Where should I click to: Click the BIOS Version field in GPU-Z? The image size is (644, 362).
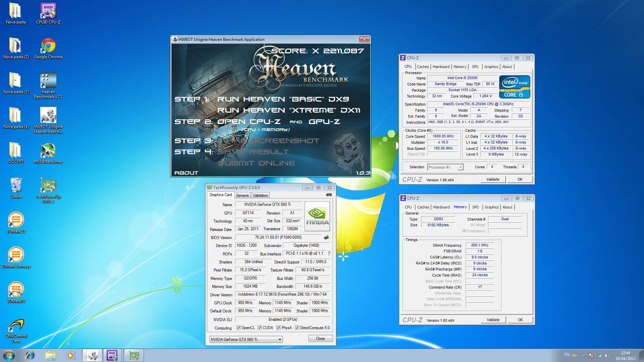pos(278,237)
